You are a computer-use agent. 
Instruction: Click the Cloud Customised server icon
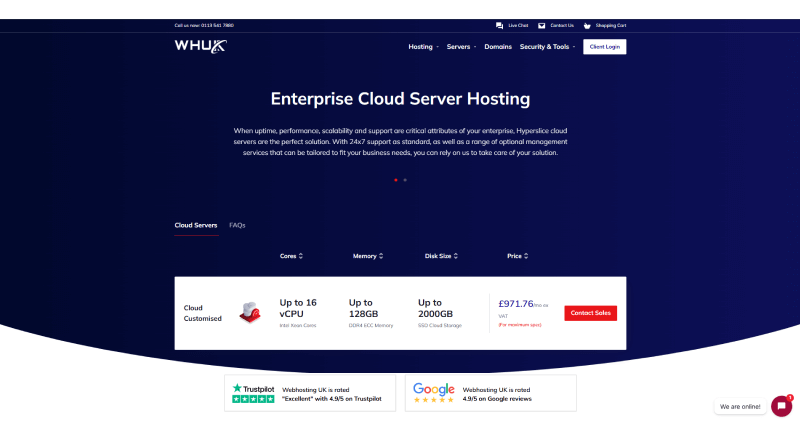click(250, 313)
